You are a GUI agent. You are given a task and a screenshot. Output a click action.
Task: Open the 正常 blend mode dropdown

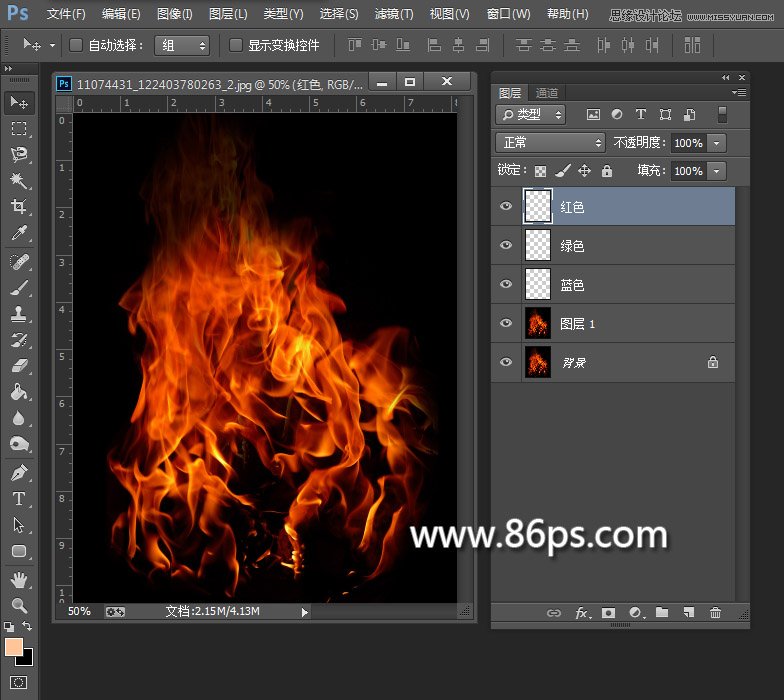tap(550, 143)
